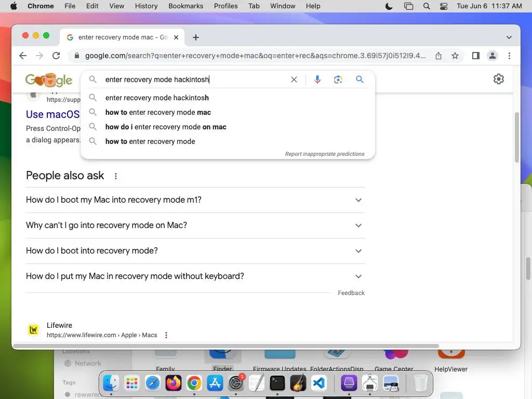The width and height of the screenshot is (532, 399).
Task: Launch Safari from the Dock
Action: (x=153, y=383)
